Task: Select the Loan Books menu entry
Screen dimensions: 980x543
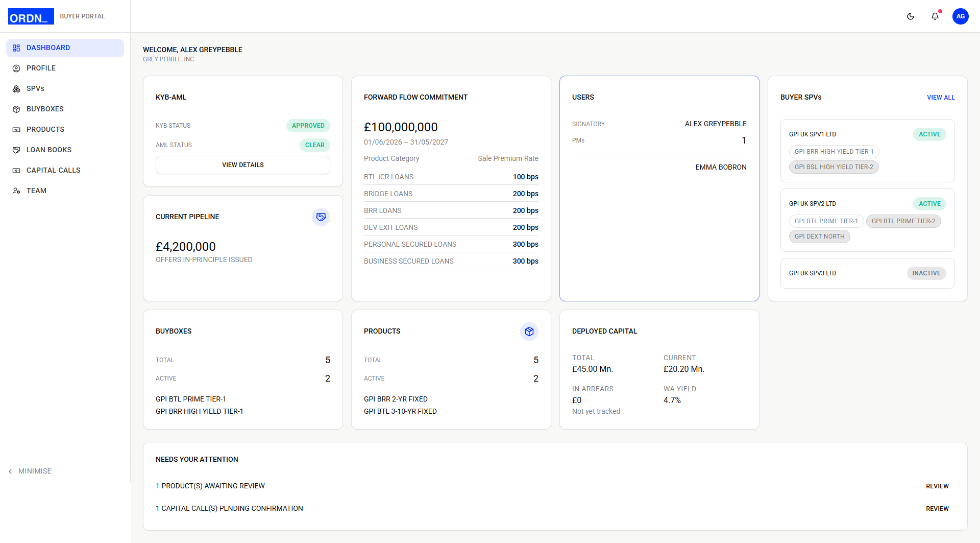Action: (65, 150)
